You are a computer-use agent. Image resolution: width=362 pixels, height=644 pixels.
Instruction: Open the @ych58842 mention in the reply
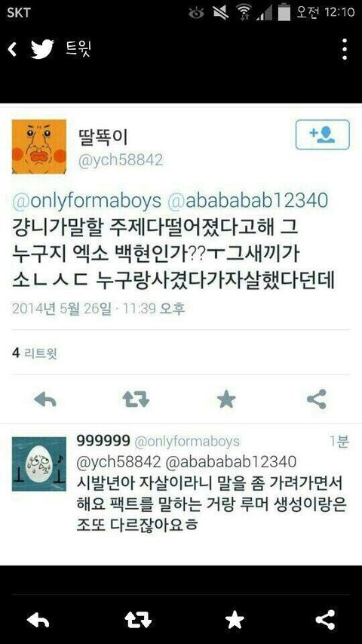coord(118,461)
